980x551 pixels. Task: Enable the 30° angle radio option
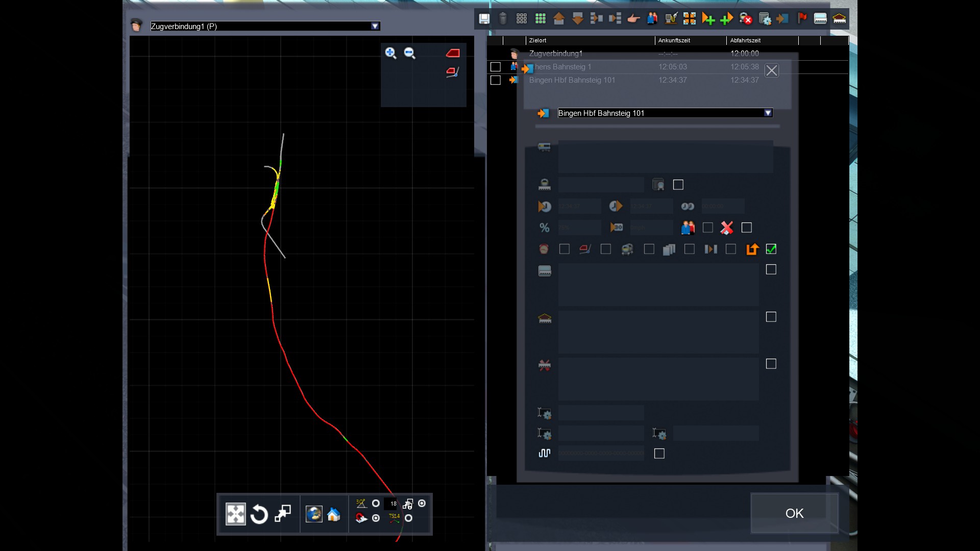pos(376,504)
